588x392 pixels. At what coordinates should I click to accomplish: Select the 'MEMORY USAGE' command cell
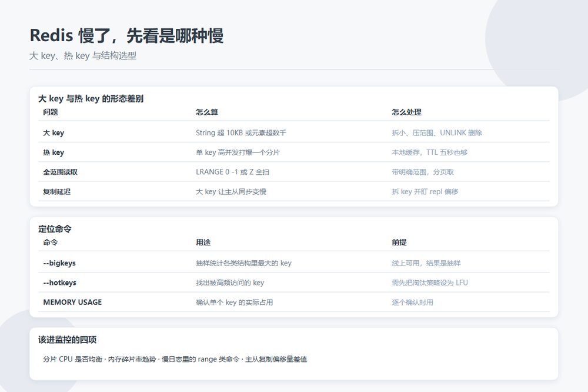(x=73, y=303)
